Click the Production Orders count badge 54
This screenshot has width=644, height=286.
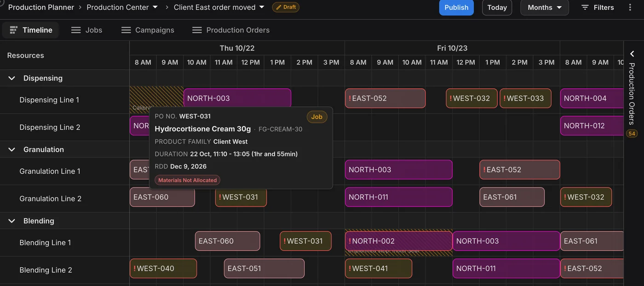(632, 134)
